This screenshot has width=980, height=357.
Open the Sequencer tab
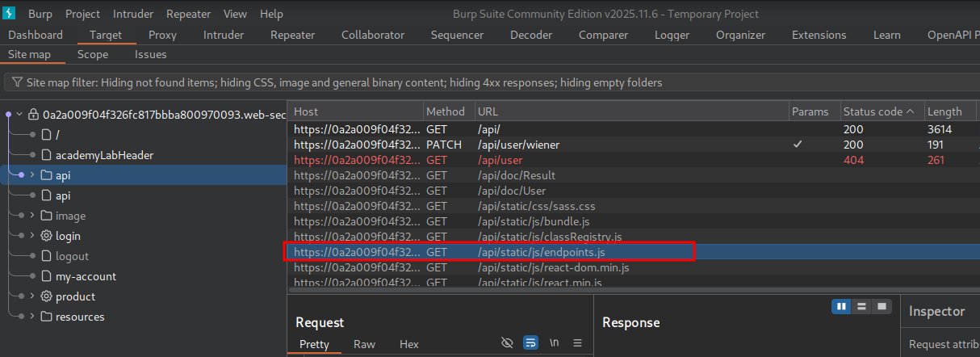coord(458,35)
